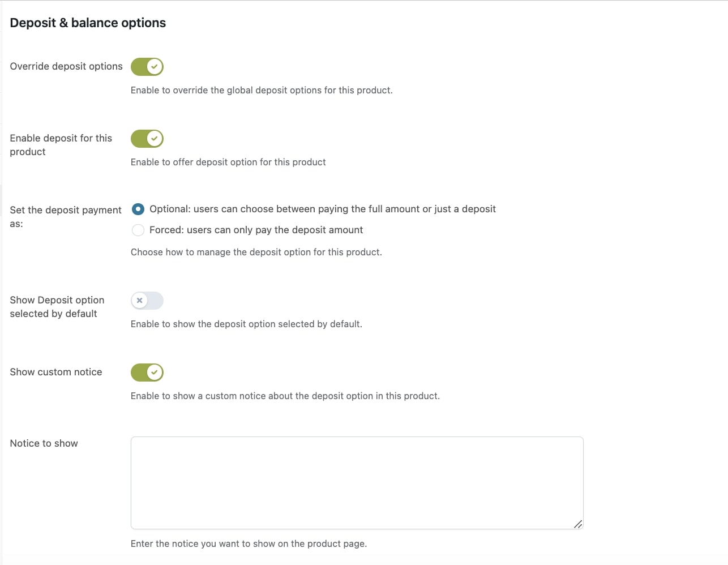Viewport: 728px width, 565px height.
Task: Click the Notice to show label
Action: [x=44, y=443]
